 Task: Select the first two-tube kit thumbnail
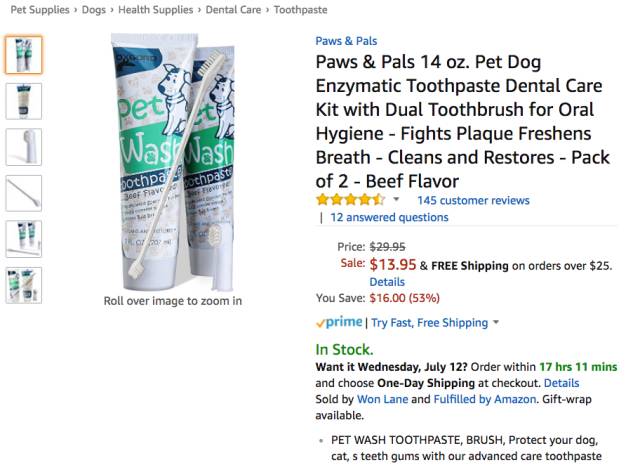tap(23, 55)
